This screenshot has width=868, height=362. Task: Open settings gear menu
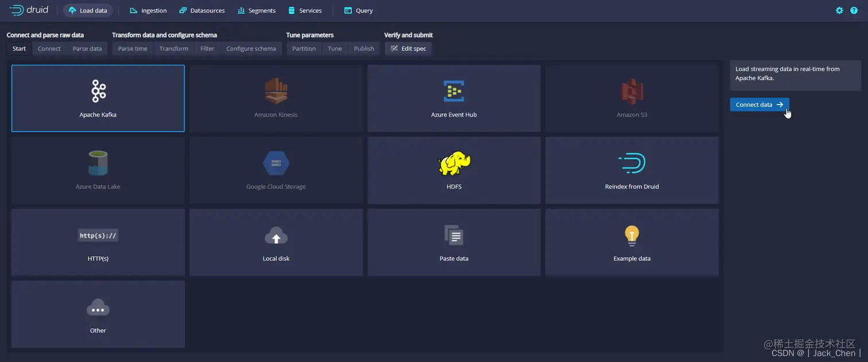pyautogui.click(x=839, y=10)
